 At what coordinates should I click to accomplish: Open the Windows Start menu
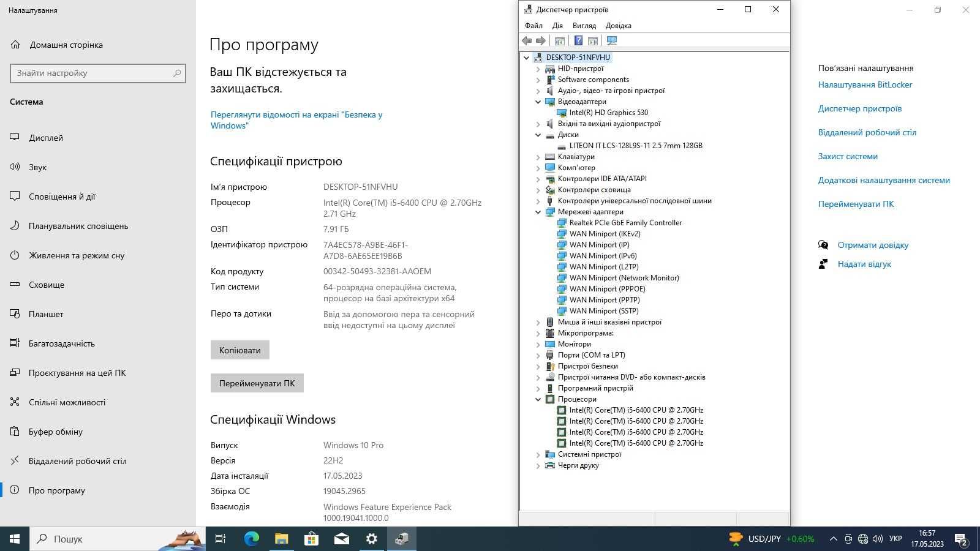coord(15,539)
